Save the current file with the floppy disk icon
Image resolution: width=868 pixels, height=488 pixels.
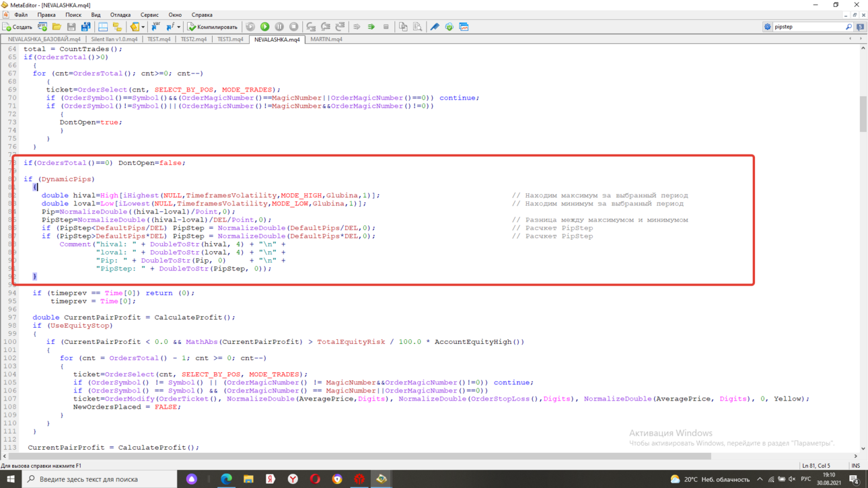click(71, 27)
